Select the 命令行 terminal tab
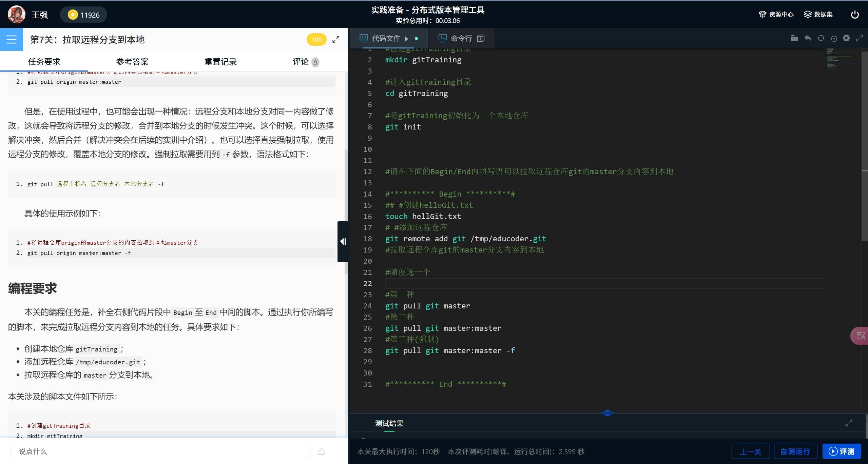 coord(456,38)
